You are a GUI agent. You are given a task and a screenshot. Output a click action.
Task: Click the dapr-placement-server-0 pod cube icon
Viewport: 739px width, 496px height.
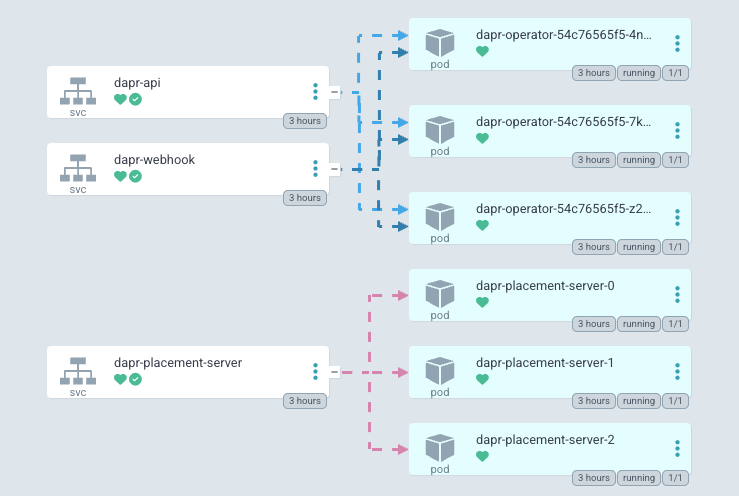[440, 293]
